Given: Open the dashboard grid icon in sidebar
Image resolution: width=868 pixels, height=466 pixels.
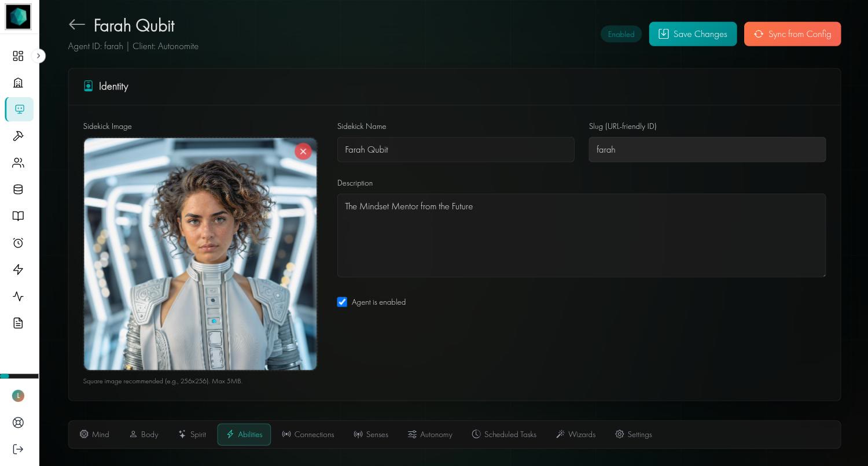Looking at the screenshot, I should 18,56.
